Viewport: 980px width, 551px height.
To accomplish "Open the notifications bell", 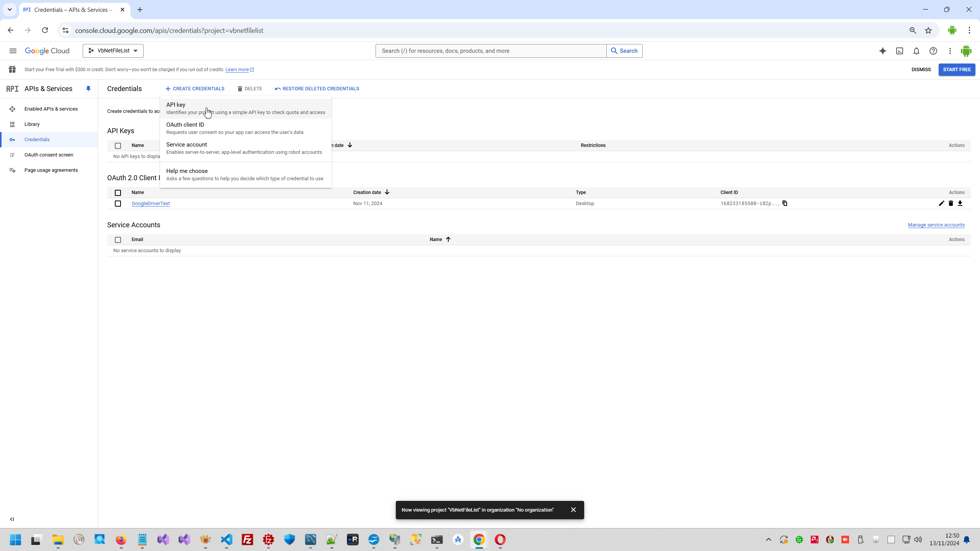I will coord(916,51).
